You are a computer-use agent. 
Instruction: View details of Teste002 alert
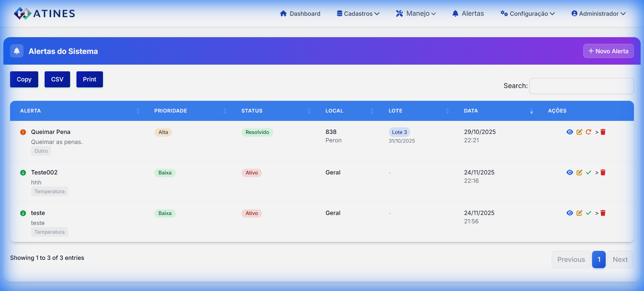click(x=570, y=172)
